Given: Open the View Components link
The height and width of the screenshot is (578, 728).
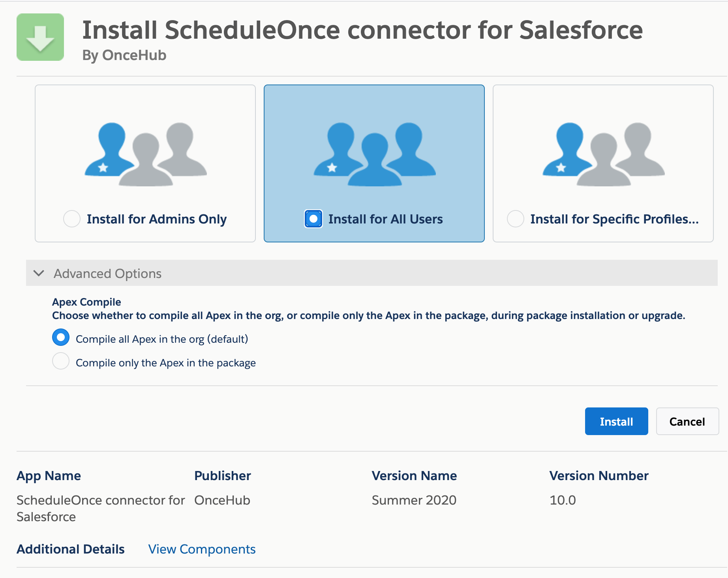Looking at the screenshot, I should coord(202,549).
